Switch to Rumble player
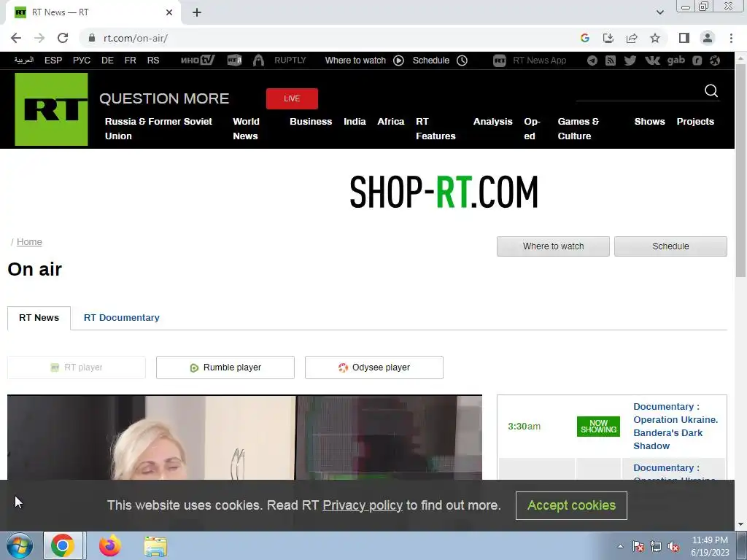This screenshot has height=560, width=747. [x=225, y=367]
